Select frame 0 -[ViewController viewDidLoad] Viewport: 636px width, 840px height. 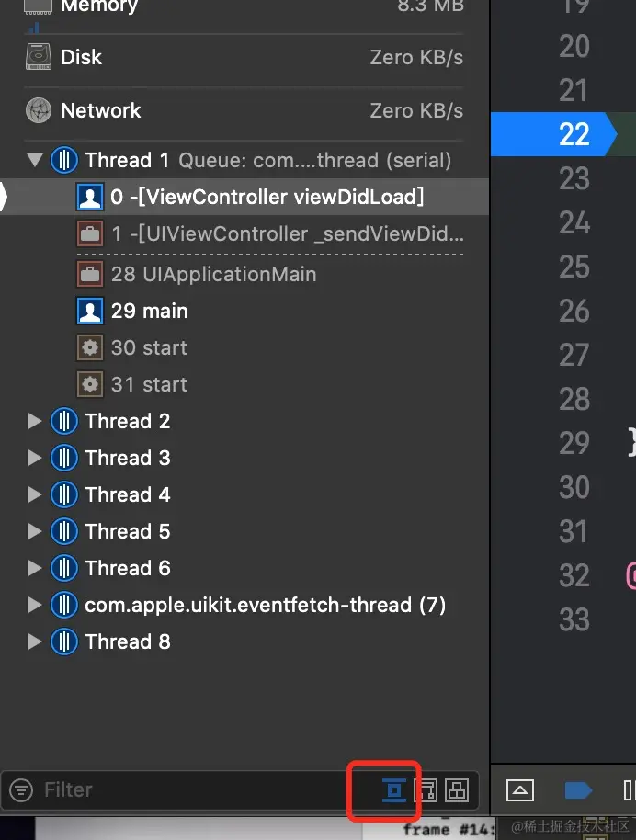267,197
